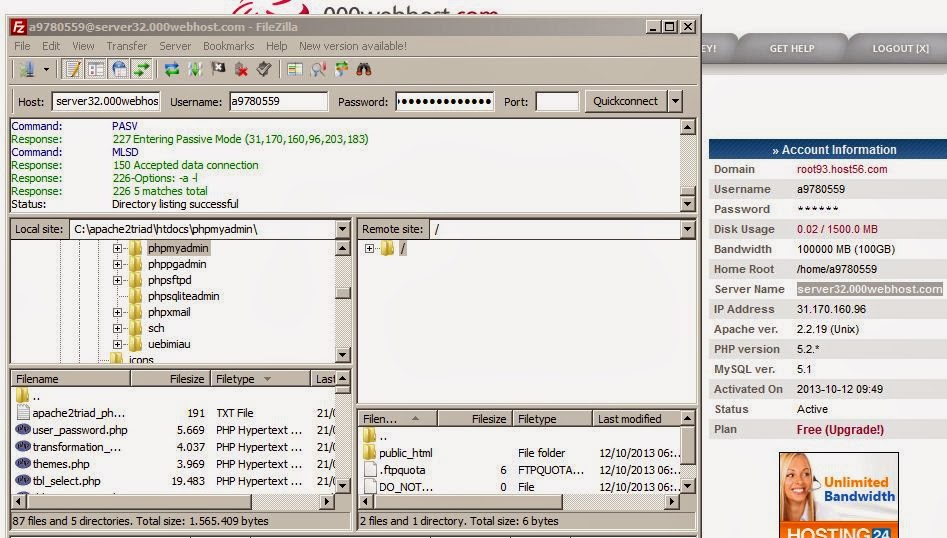
Task: Open the File menu
Action: pyautogui.click(x=22, y=46)
